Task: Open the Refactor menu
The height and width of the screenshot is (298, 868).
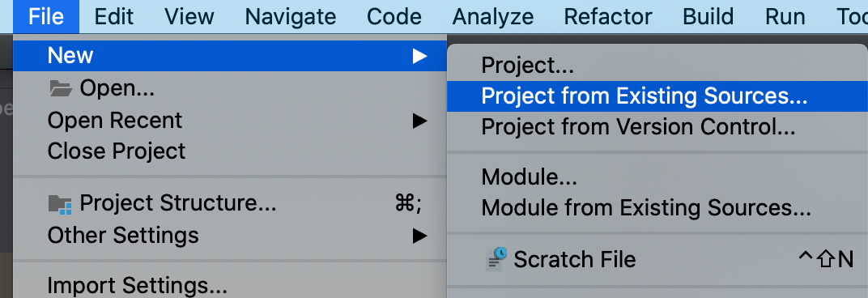Action: [x=608, y=17]
